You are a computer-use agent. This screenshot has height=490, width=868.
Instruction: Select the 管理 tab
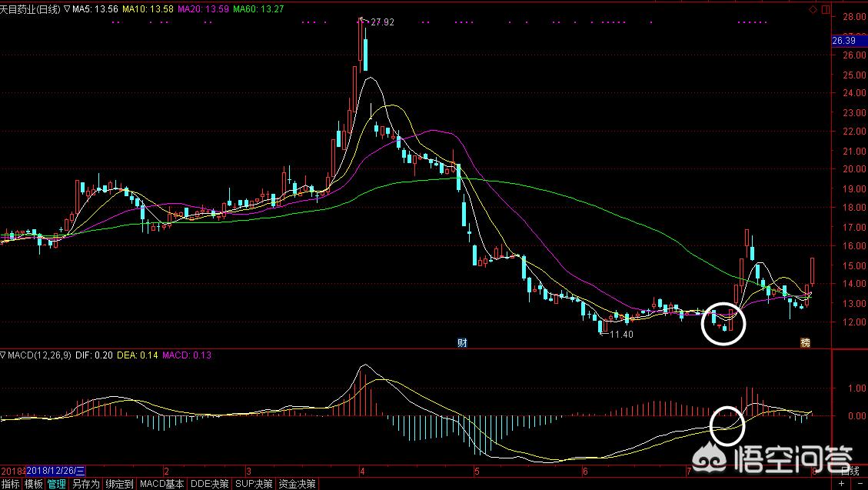57,484
